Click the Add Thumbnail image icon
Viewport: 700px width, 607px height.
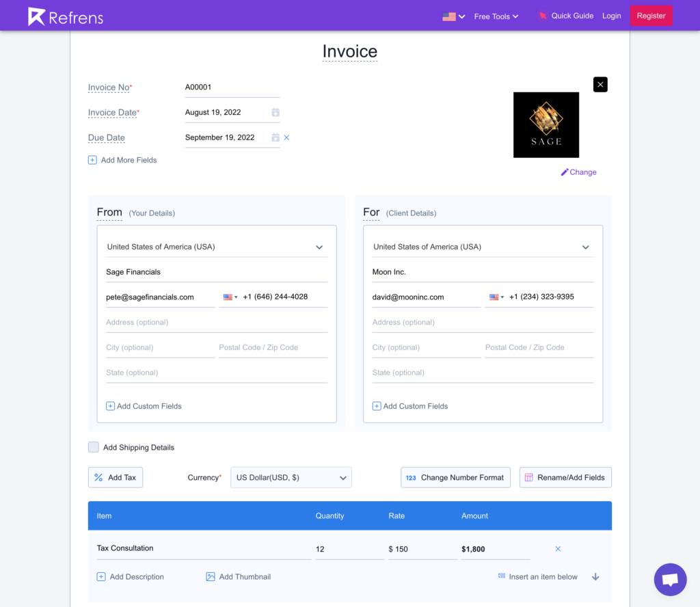point(211,576)
